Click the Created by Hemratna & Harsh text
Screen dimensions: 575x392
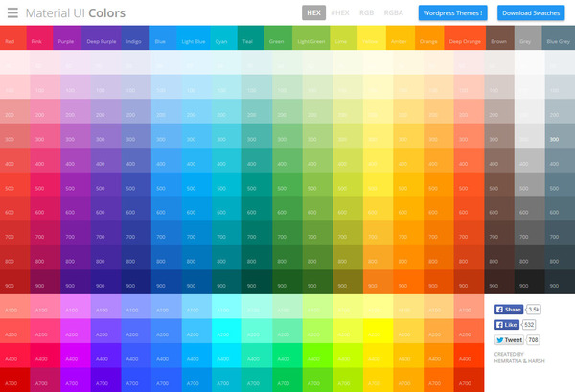519,357
